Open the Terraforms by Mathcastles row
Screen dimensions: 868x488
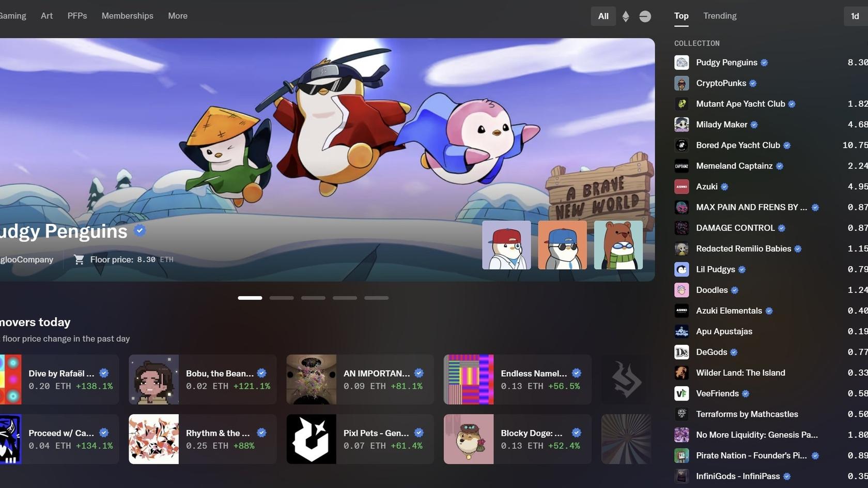click(771, 414)
